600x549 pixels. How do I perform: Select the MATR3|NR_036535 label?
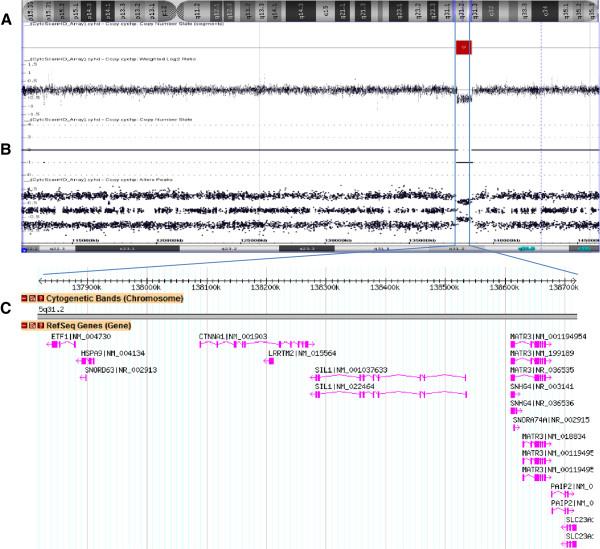point(542,370)
